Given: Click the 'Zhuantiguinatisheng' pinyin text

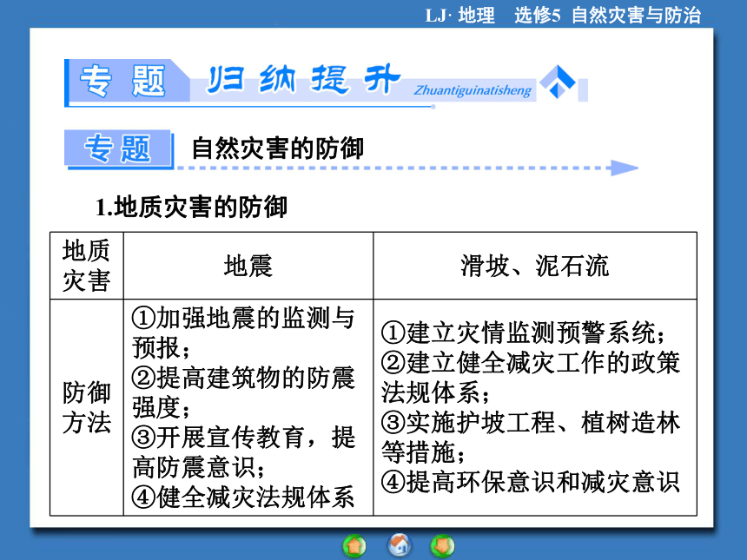Looking at the screenshot, I should pos(473,90).
